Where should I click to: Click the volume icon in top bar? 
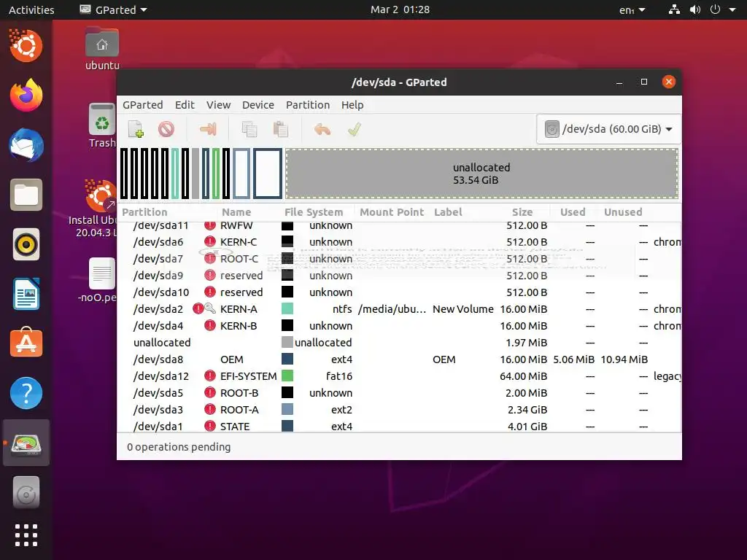pos(695,9)
